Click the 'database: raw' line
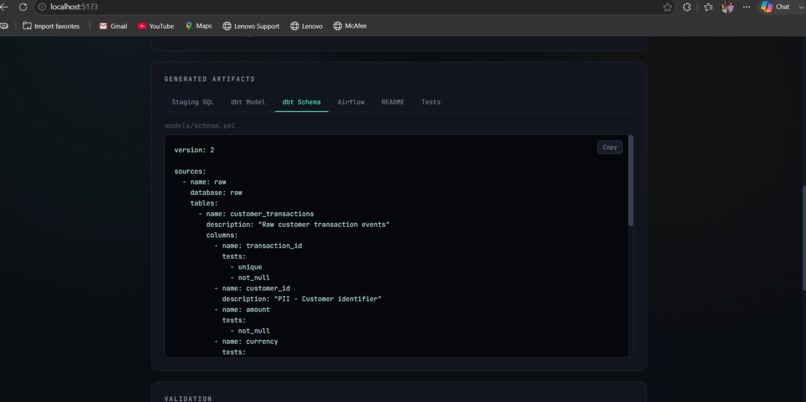 point(216,192)
